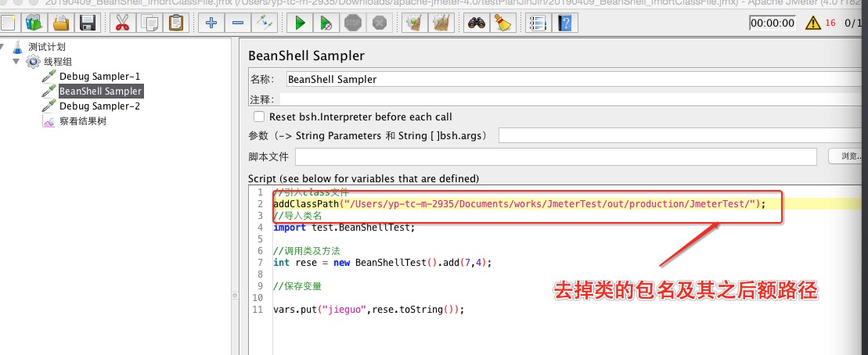Viewport: 868px width, 355px height.
Task: Select 察看结果树 in the tree
Action: click(82, 121)
